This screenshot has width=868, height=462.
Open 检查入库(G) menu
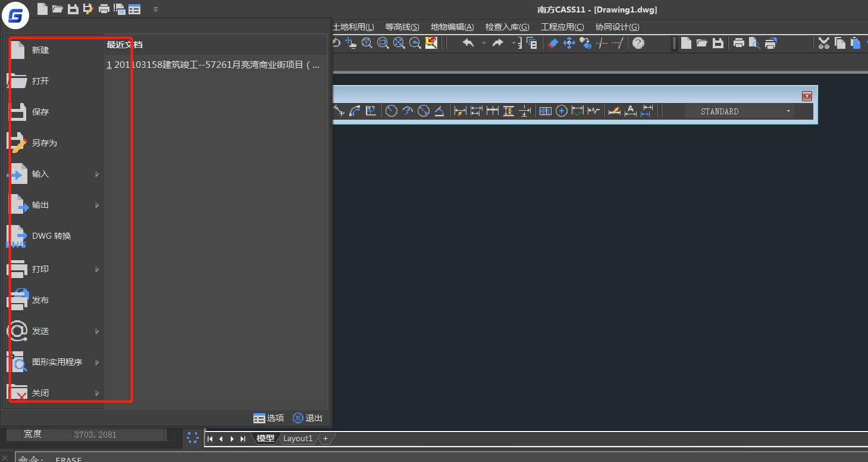click(507, 27)
